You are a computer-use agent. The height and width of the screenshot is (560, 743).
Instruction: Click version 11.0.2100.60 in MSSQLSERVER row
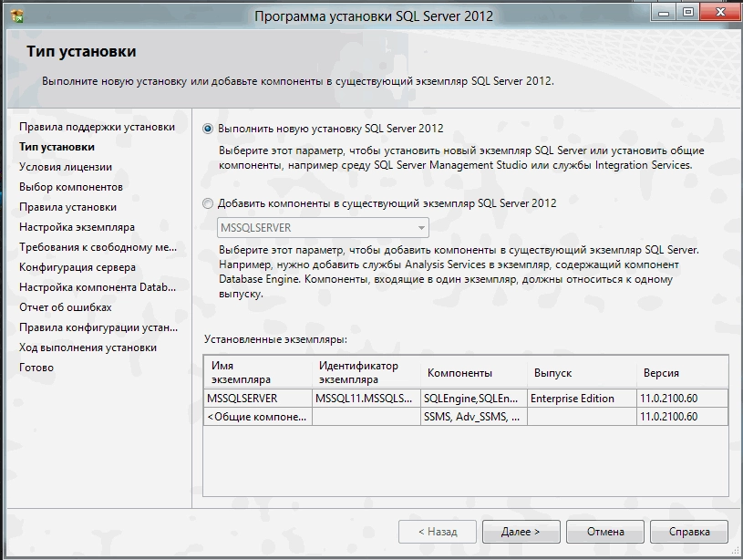pyautogui.click(x=682, y=399)
